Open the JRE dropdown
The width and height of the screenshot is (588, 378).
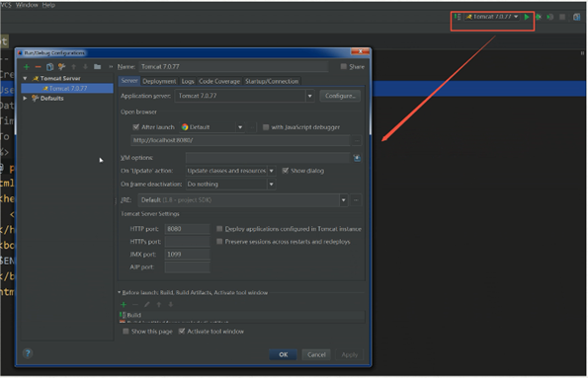click(344, 200)
